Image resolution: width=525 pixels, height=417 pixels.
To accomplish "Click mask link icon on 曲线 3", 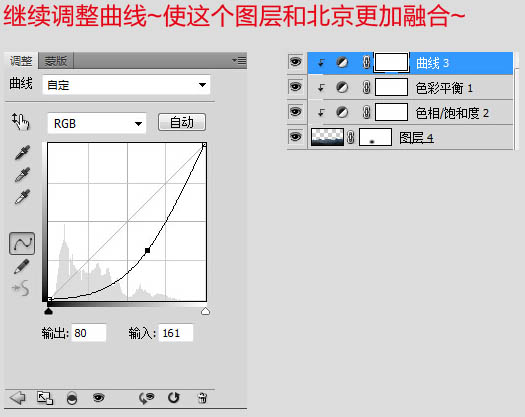I will [x=366, y=62].
